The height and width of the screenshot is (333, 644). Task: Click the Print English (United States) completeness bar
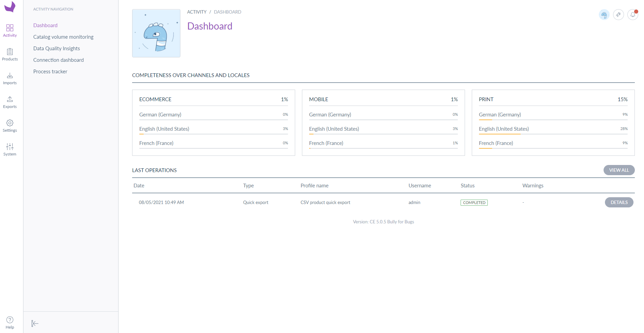point(553,134)
